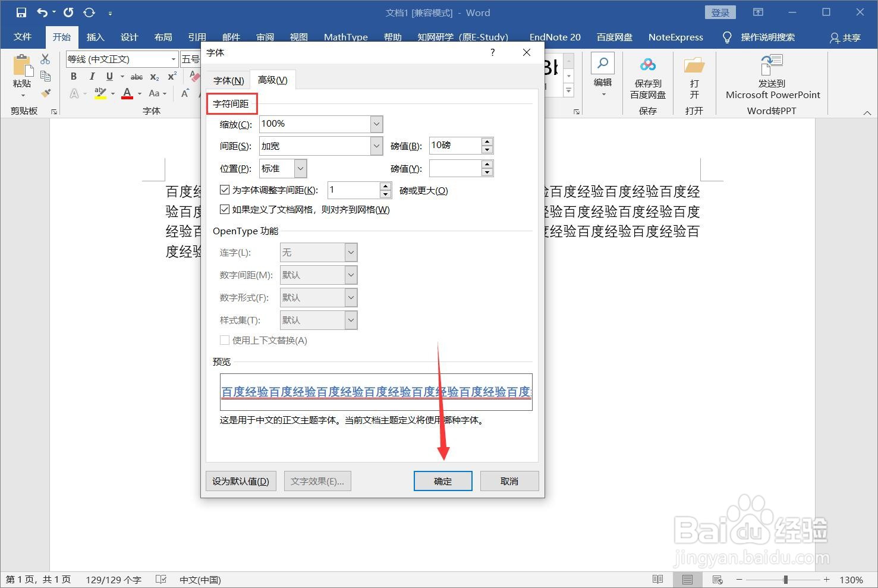Click the 设为默认值 button
Screen dimensions: 878x588
[x=240, y=480]
